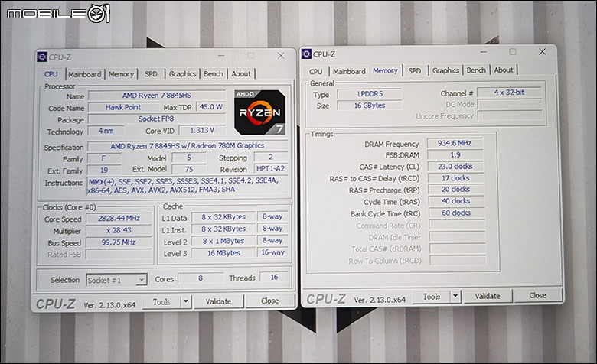
Task: Click Level 3 associativity 16-way
Action: 273,252
